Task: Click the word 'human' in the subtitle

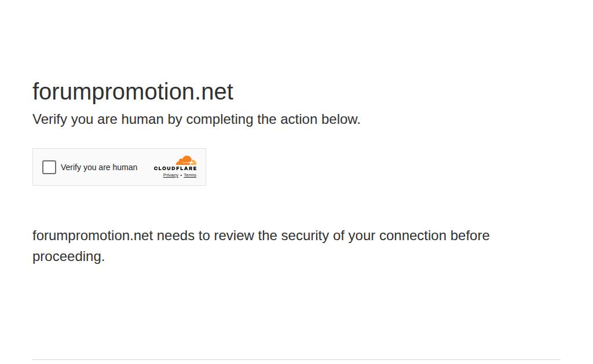Action: (142, 119)
